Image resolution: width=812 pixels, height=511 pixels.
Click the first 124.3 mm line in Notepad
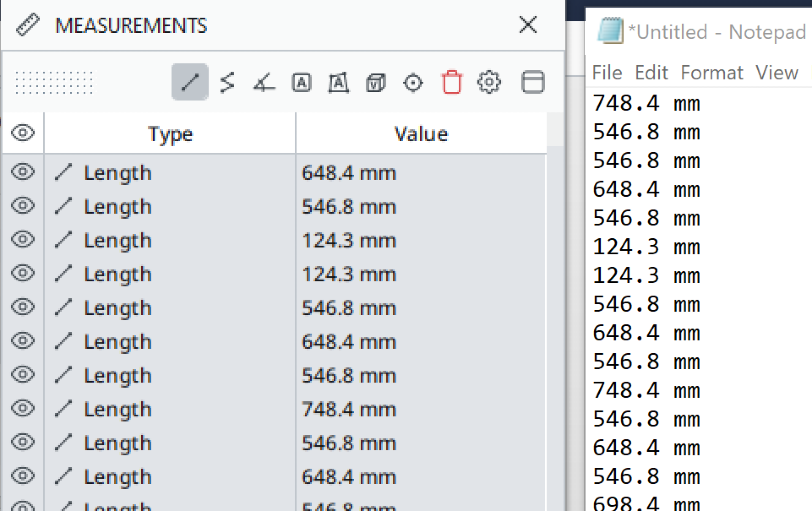(646, 246)
